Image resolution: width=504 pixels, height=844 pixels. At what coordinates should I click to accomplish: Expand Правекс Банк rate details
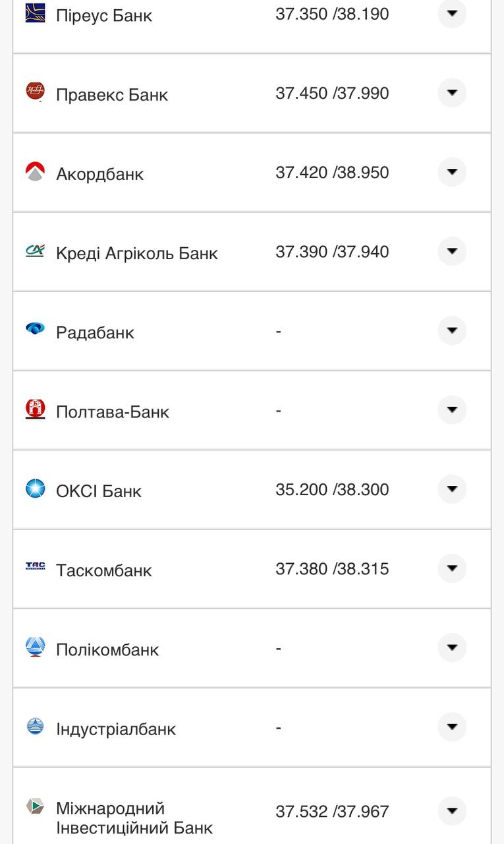(452, 93)
